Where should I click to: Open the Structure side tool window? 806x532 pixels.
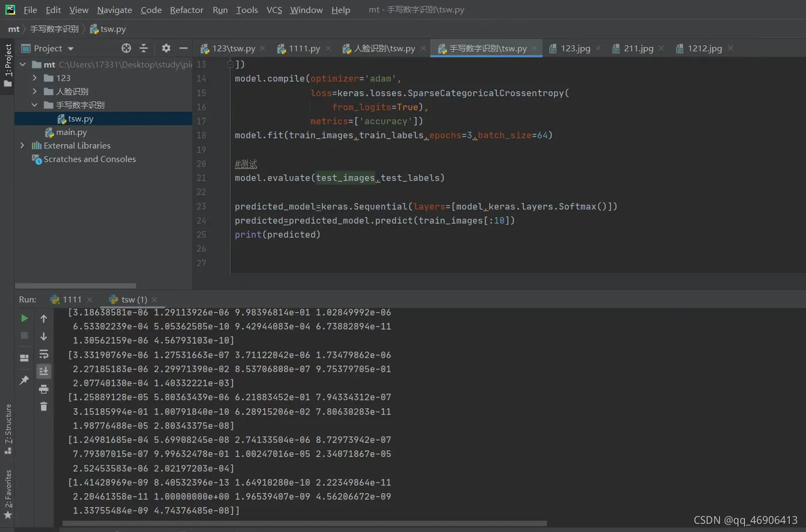[8, 428]
